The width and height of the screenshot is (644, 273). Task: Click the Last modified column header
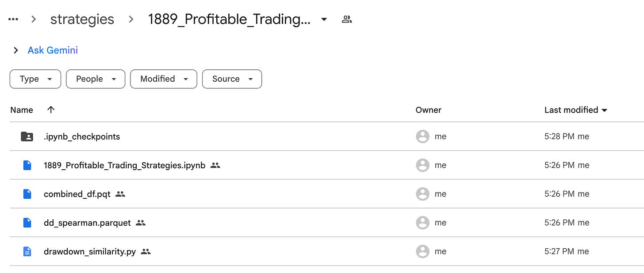(x=571, y=110)
